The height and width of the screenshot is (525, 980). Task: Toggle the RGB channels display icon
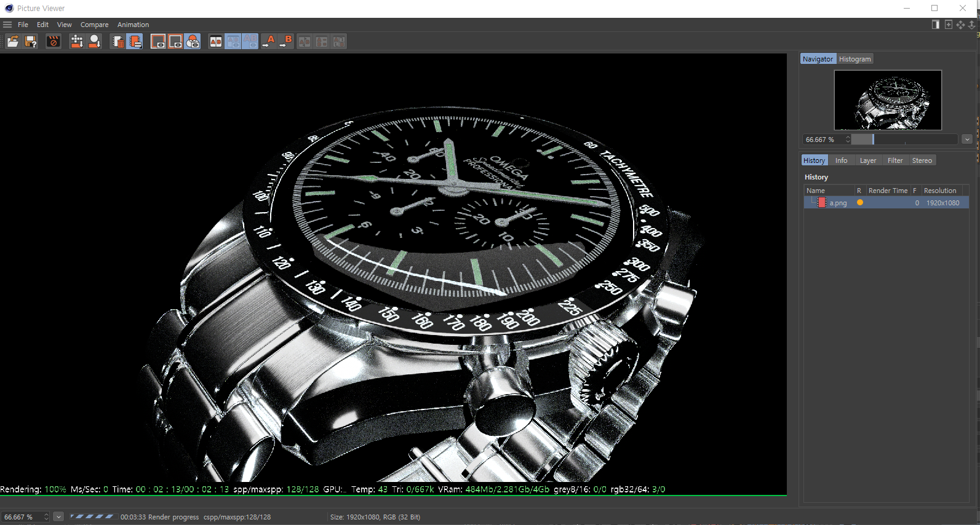193,41
